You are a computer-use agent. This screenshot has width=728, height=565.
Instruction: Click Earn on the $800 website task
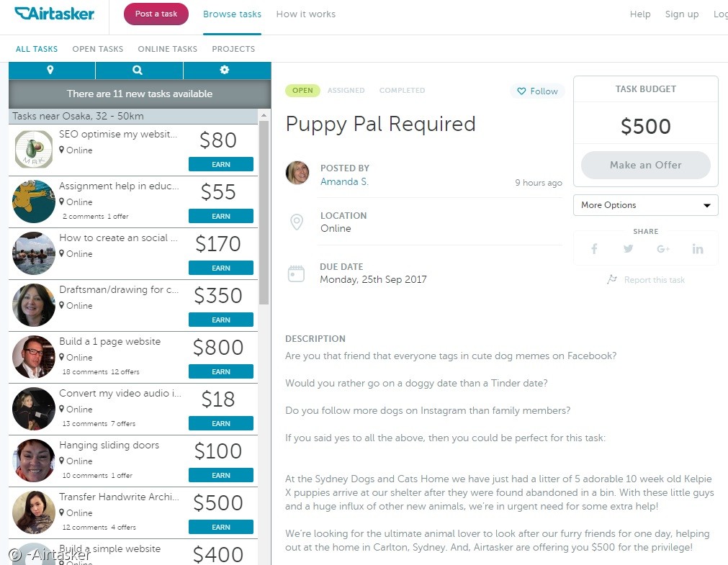(221, 371)
